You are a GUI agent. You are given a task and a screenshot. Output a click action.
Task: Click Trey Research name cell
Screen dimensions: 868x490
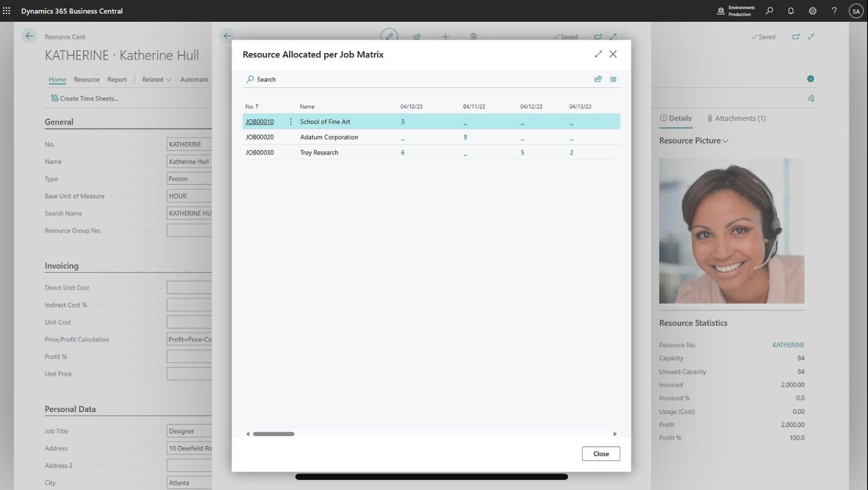pos(319,152)
